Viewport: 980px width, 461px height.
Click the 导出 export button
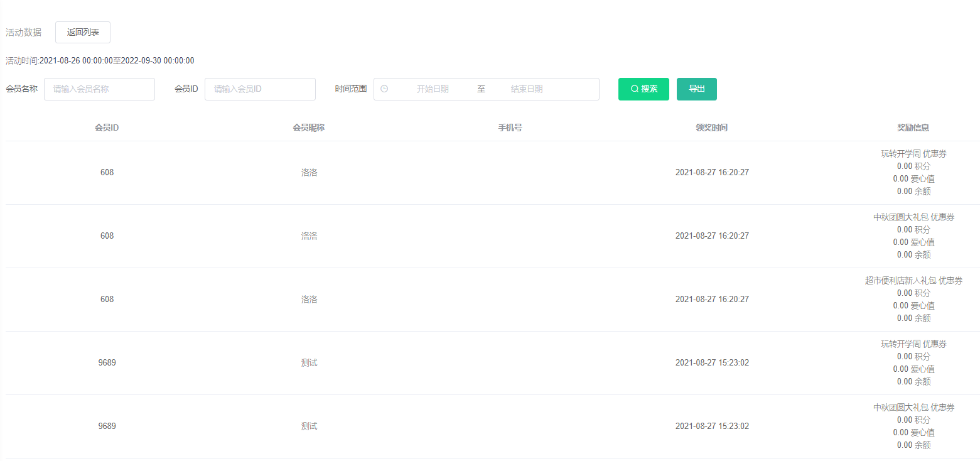697,89
